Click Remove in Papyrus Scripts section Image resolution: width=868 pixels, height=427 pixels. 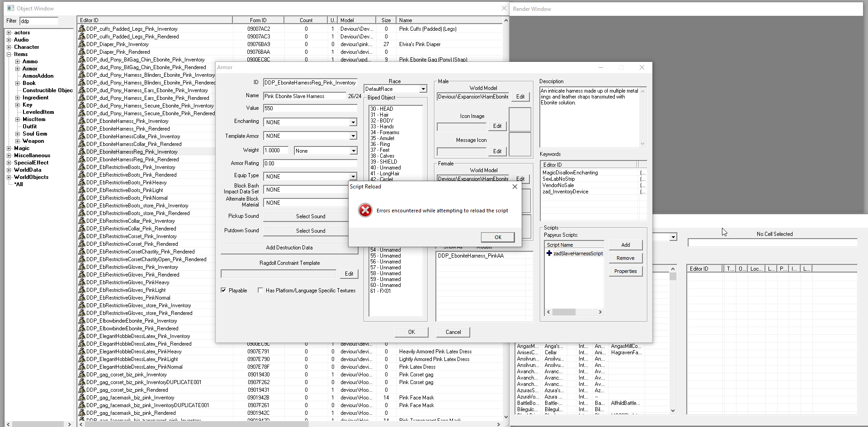(x=626, y=258)
